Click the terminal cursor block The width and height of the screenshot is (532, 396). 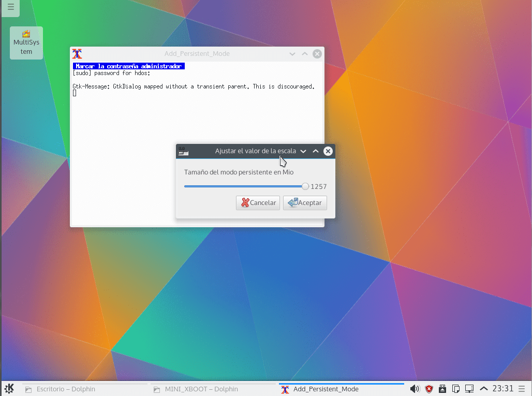[75, 93]
